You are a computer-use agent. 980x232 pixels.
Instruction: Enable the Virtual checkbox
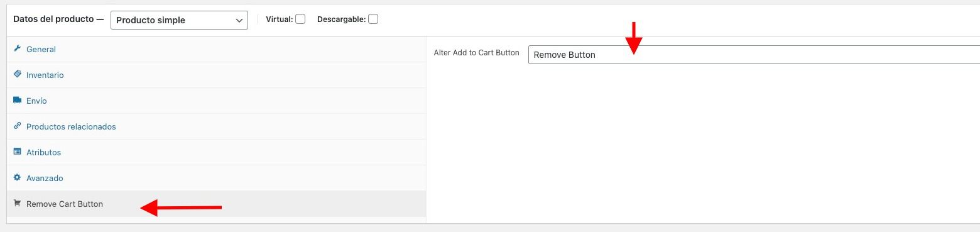(x=300, y=19)
